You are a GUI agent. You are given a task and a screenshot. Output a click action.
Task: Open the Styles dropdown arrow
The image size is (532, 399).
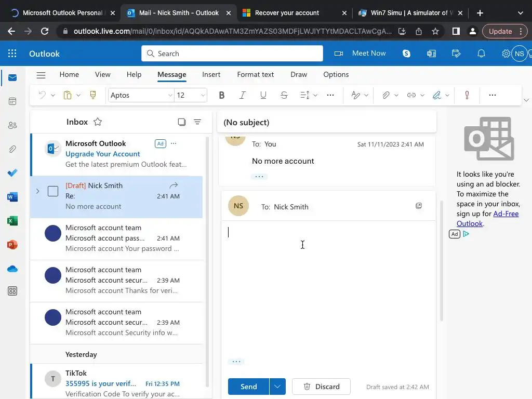pos(366,96)
